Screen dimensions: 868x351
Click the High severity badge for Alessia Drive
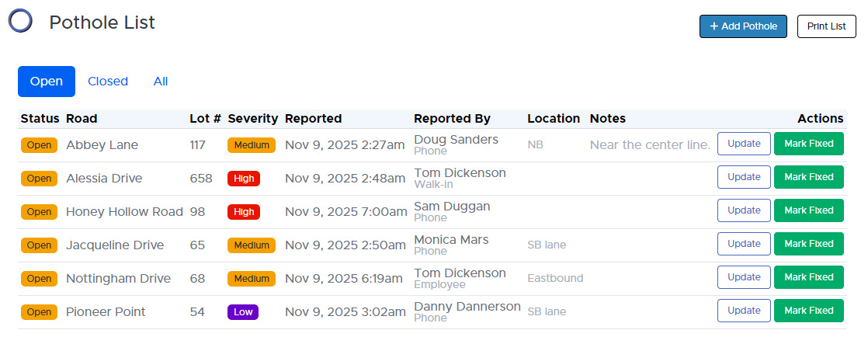244,179
